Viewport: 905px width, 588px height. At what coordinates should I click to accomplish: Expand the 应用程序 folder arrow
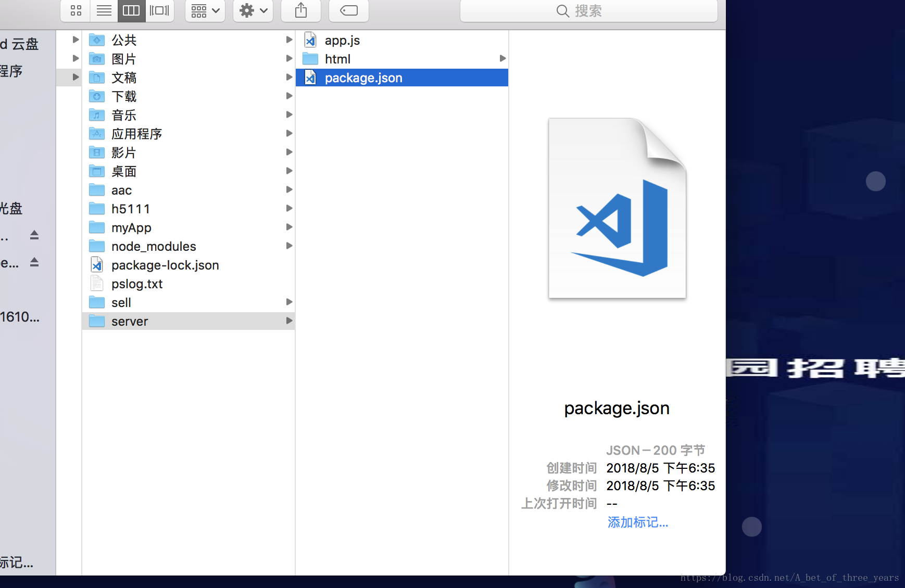coord(289,133)
